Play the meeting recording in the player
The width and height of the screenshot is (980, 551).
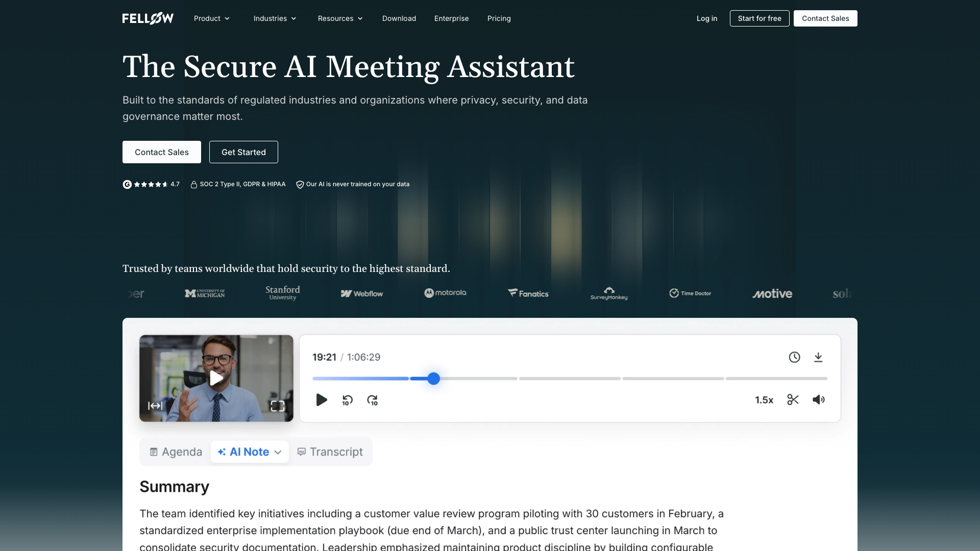(x=322, y=400)
